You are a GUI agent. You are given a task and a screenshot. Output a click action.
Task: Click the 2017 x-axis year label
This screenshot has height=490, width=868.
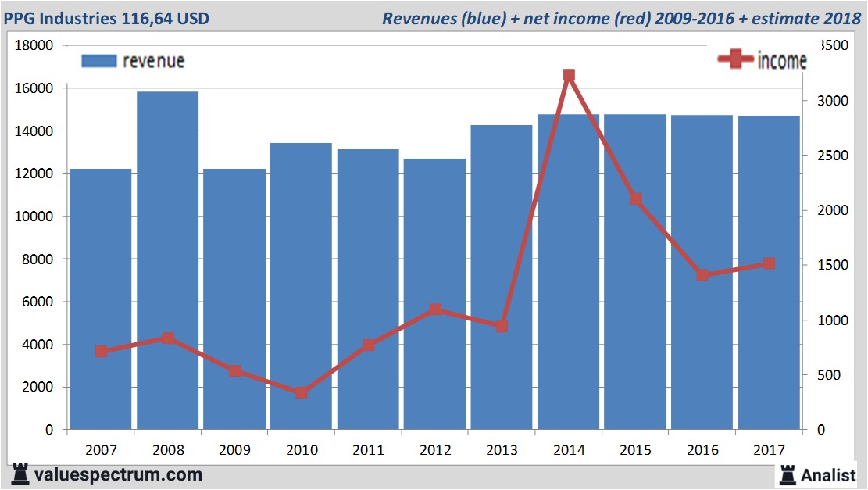(770, 449)
